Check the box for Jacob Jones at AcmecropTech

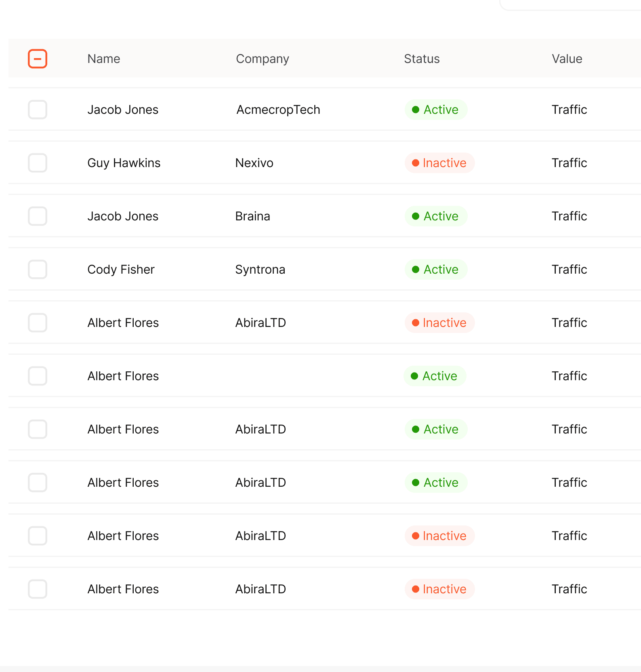click(x=38, y=109)
